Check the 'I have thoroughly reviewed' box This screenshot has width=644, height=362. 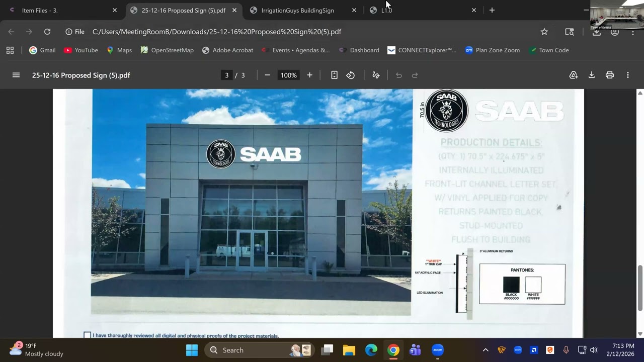coord(88,335)
